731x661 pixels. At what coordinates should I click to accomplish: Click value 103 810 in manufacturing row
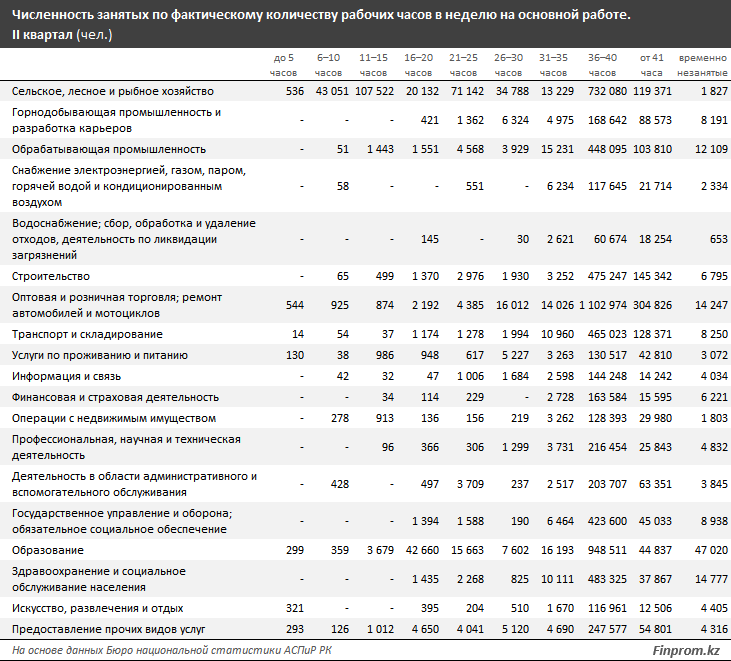point(652,150)
